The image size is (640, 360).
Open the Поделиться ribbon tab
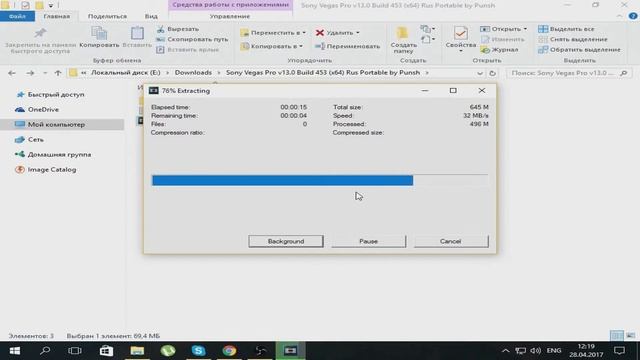coord(107,16)
